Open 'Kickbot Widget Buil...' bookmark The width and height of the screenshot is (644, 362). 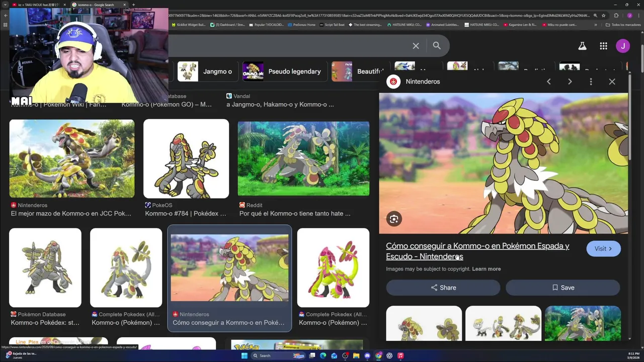point(188,25)
